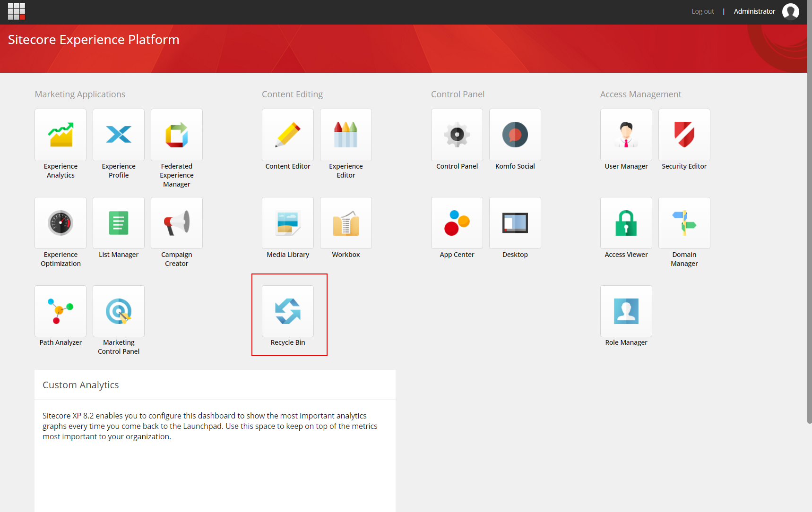
Task: Switch to the Desktop
Action: pos(515,223)
